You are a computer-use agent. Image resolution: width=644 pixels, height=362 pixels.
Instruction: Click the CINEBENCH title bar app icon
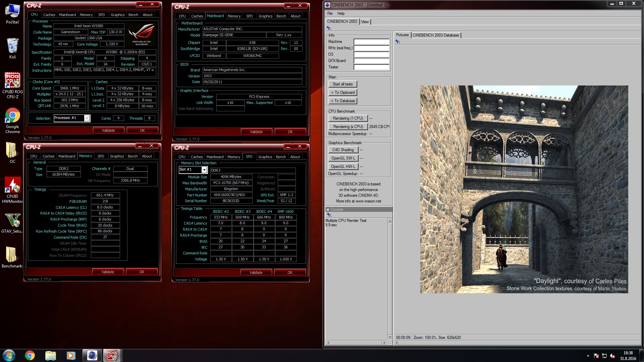[x=328, y=5]
